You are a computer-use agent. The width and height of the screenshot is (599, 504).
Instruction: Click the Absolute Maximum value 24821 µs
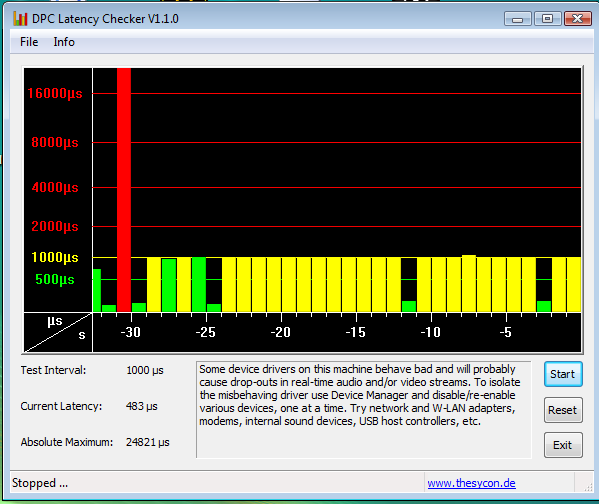click(x=147, y=442)
